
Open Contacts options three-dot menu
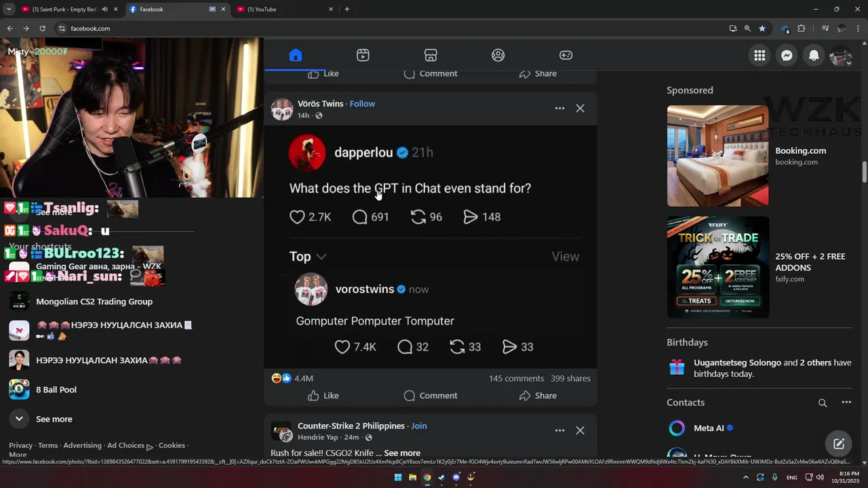(846, 403)
